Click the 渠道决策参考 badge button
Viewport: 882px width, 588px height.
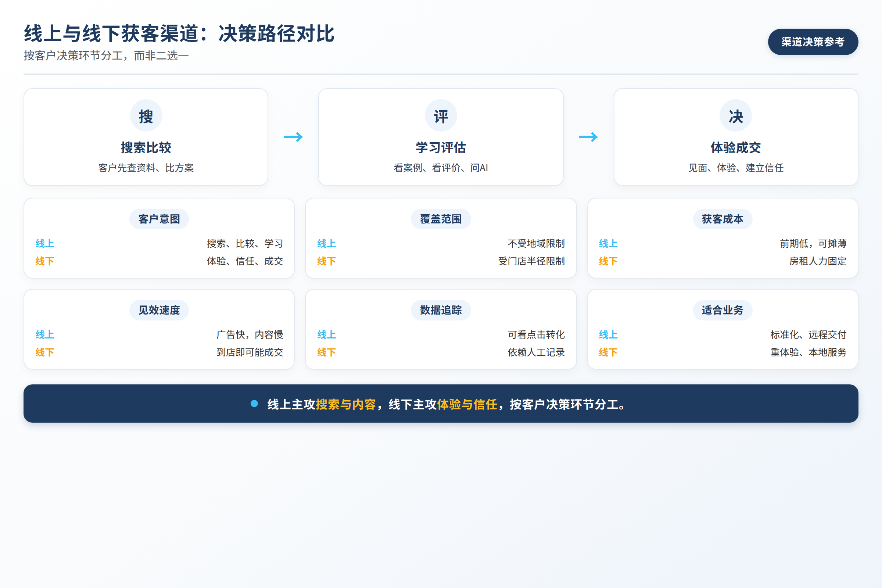click(x=813, y=42)
